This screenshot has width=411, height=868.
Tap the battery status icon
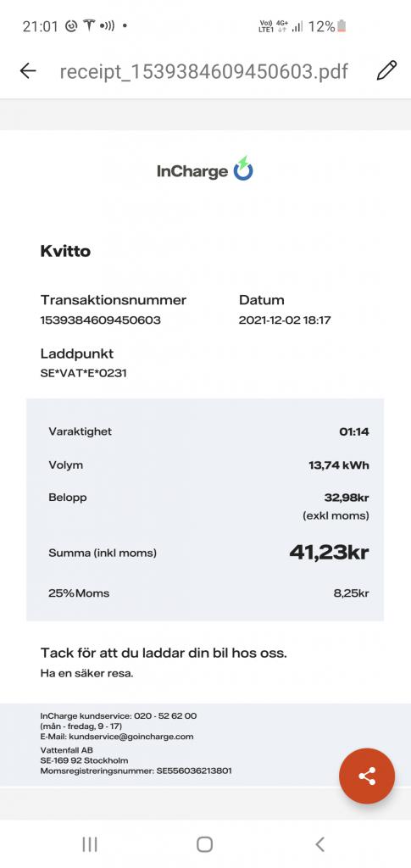tap(342, 26)
